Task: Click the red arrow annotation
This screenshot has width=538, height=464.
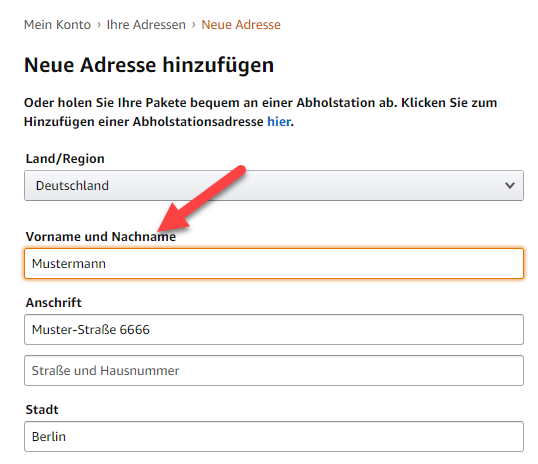Action: click(x=202, y=198)
